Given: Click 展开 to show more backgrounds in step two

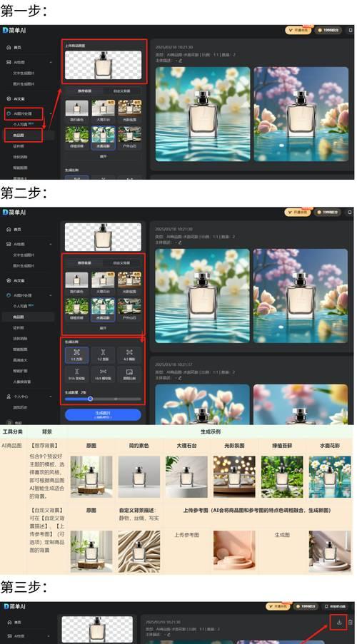Looking at the screenshot, I should tap(103, 328).
